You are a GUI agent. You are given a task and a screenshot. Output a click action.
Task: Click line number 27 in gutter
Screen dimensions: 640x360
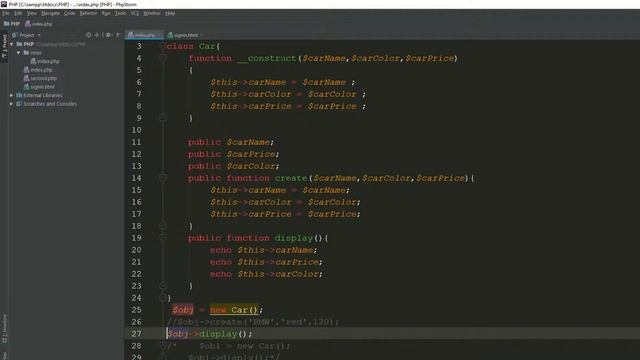(x=136, y=334)
